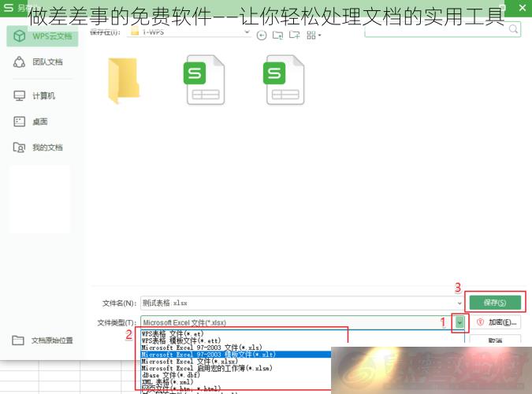Click the folder icon beside 文档原始位置
The height and width of the screenshot is (394, 532).
click(x=18, y=340)
